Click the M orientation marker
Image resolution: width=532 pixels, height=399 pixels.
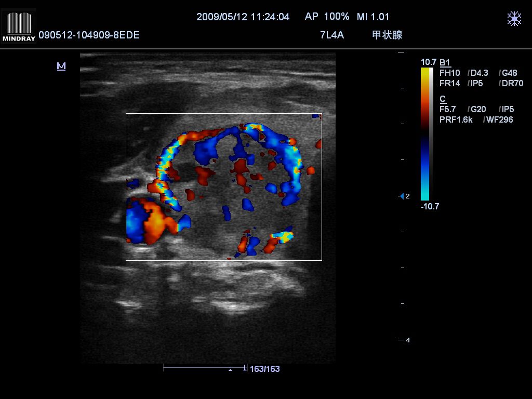[x=61, y=66]
